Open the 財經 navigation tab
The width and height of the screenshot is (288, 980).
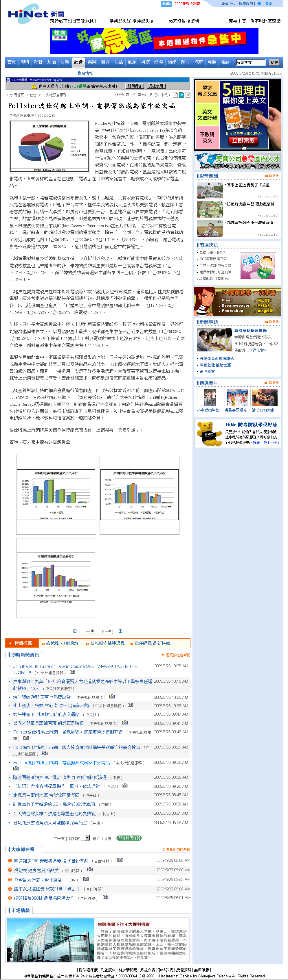65,62
